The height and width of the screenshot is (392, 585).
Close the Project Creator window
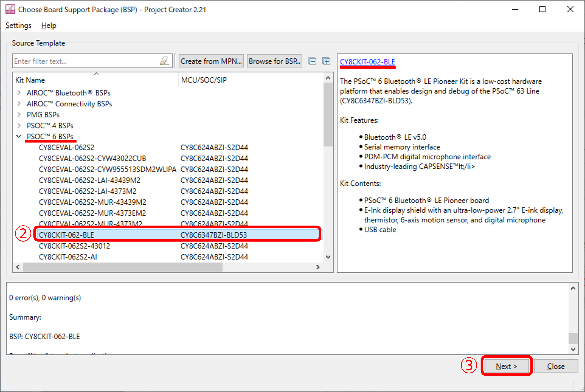[570, 9]
